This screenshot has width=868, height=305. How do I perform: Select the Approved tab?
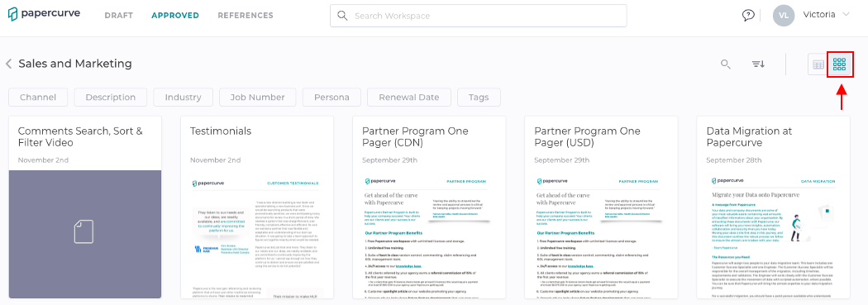175,16
